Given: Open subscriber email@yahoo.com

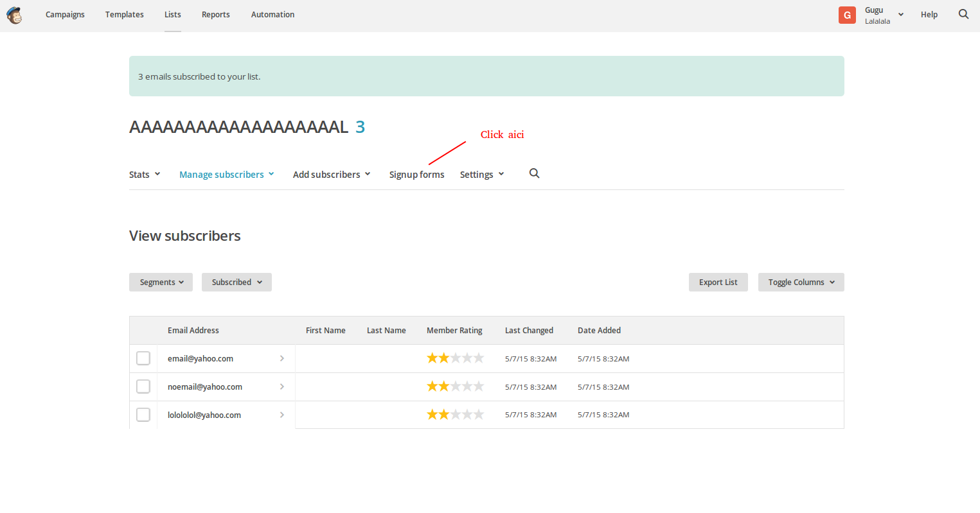Looking at the screenshot, I should pyautogui.click(x=200, y=359).
